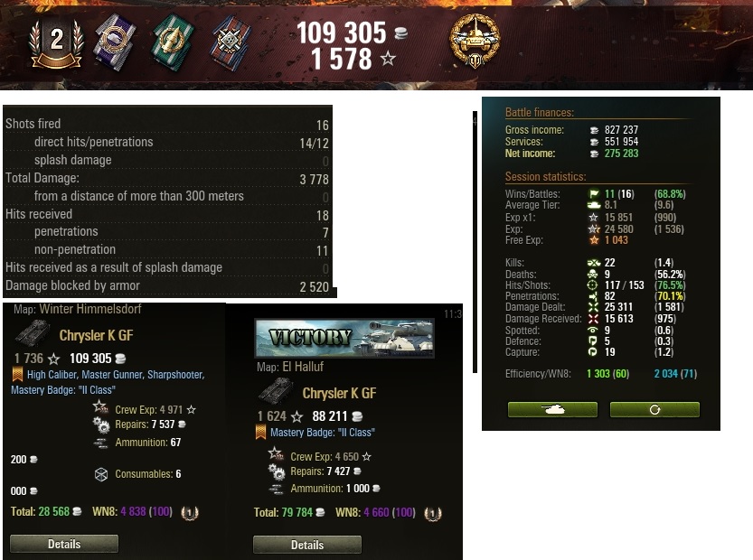Select the Master Gunner green medal

point(173,42)
